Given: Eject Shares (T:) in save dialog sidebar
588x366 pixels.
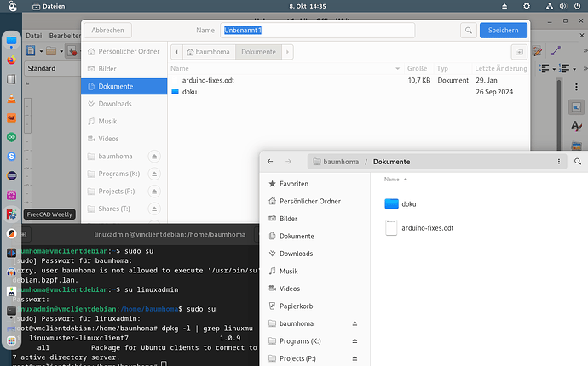Looking at the screenshot, I should [154, 209].
